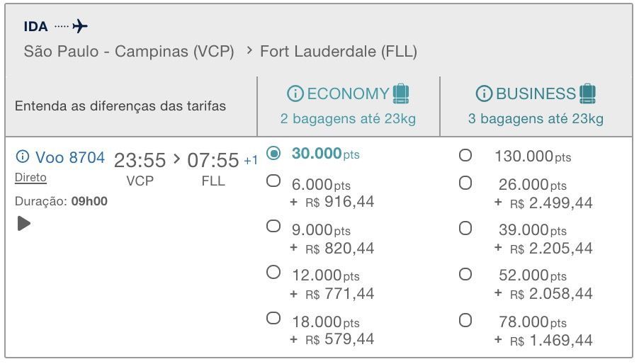
Task: Select Business 52.000 pts + R$ 2.058,44
Action: 465,273
